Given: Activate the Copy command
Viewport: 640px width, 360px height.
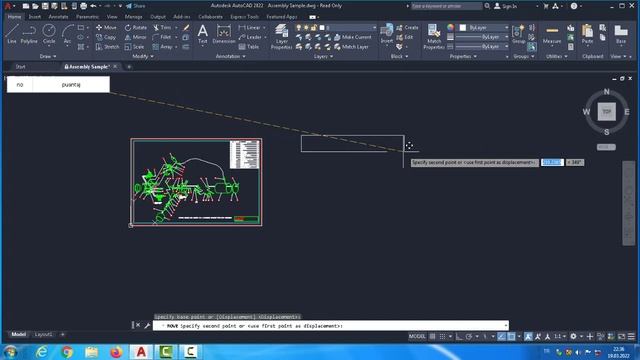Looking at the screenshot, I should 106,37.
